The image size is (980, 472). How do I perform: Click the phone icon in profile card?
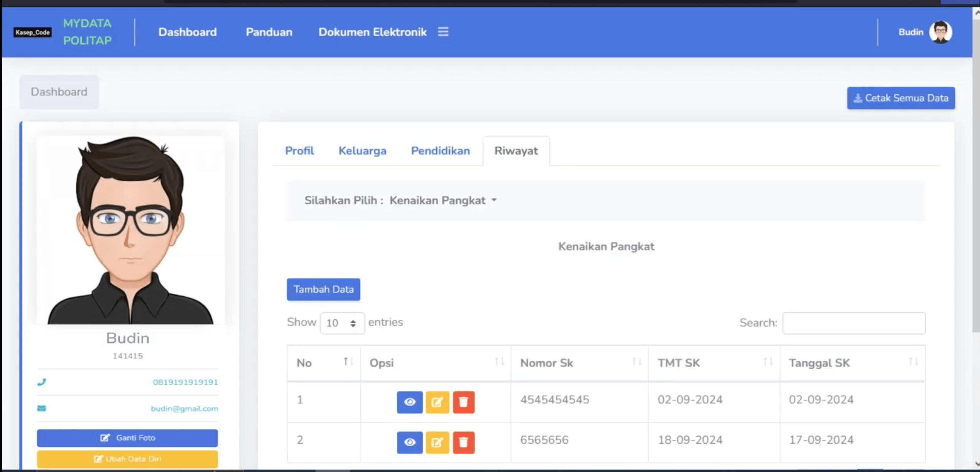pos(41,382)
